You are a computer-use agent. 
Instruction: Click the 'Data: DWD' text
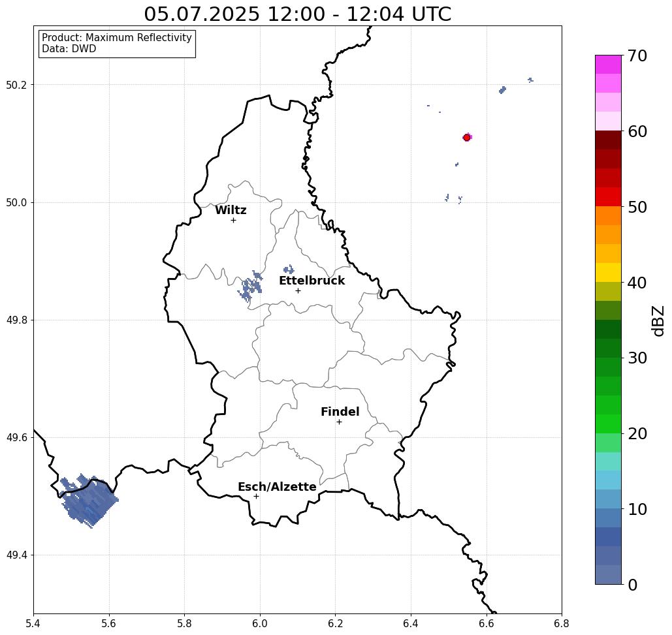point(69,49)
